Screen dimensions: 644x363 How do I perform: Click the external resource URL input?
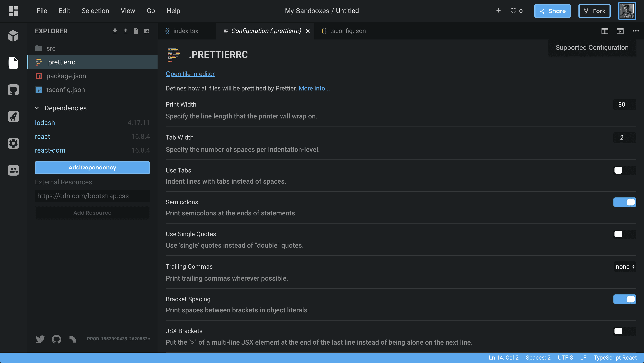pos(92,196)
